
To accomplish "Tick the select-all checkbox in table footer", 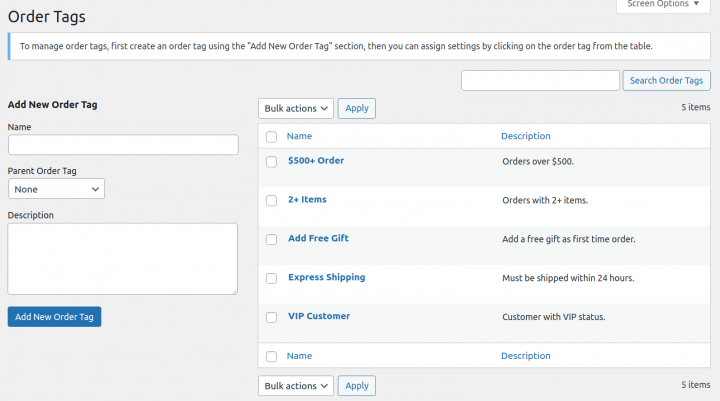I will [271, 356].
